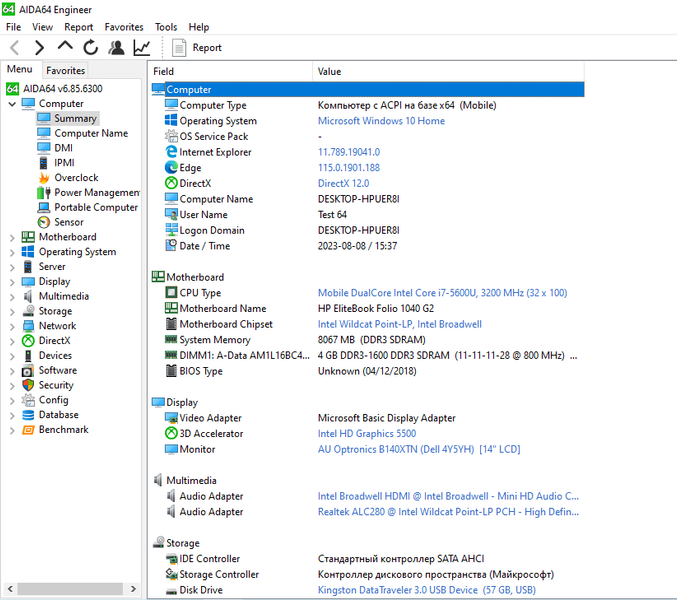Select the Sensor icon in the tree
The image size is (677, 600).
44,222
